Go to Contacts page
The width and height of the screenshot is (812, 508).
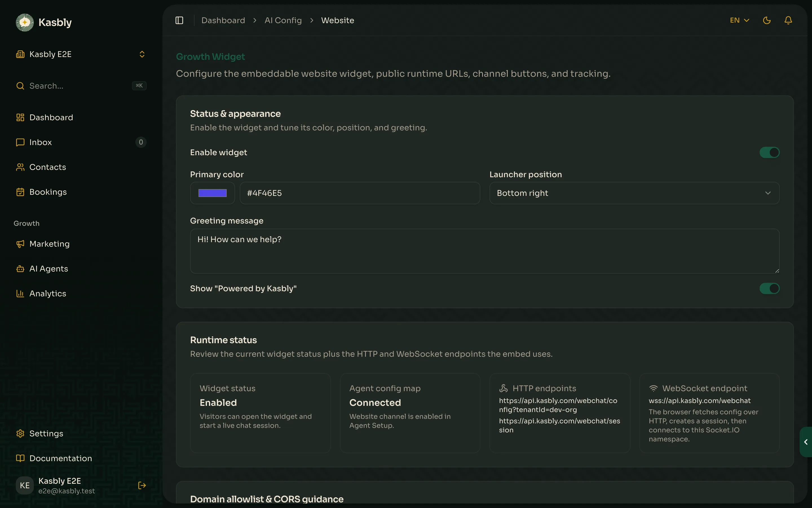point(81,167)
